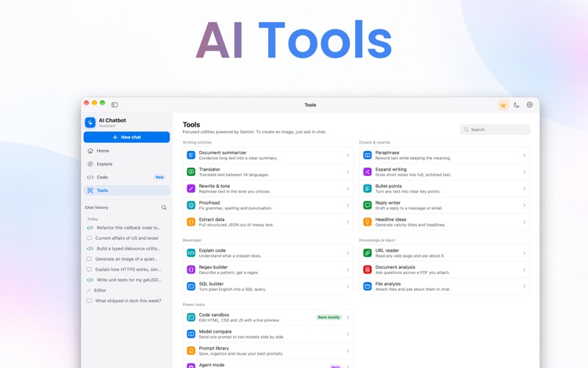This screenshot has height=368, width=588.
Task: Open chat 'Generate an image of a quiet...'
Action: pos(126,259)
